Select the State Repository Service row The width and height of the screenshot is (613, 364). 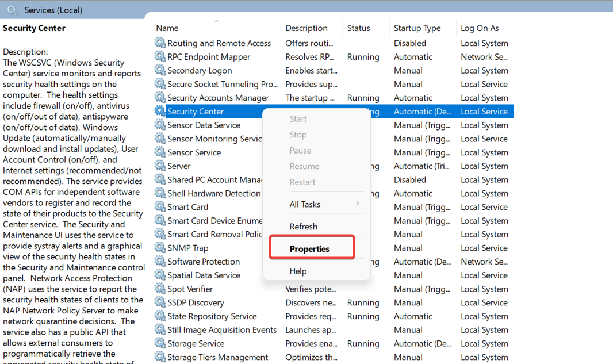[x=212, y=316]
